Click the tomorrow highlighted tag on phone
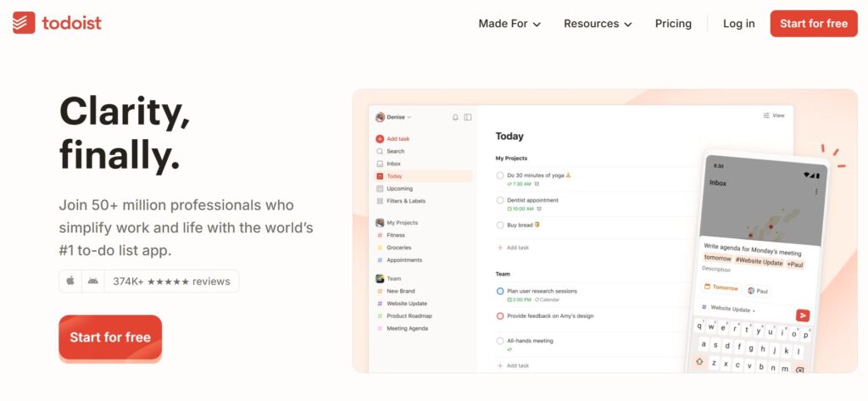The image size is (868, 401). click(x=717, y=259)
